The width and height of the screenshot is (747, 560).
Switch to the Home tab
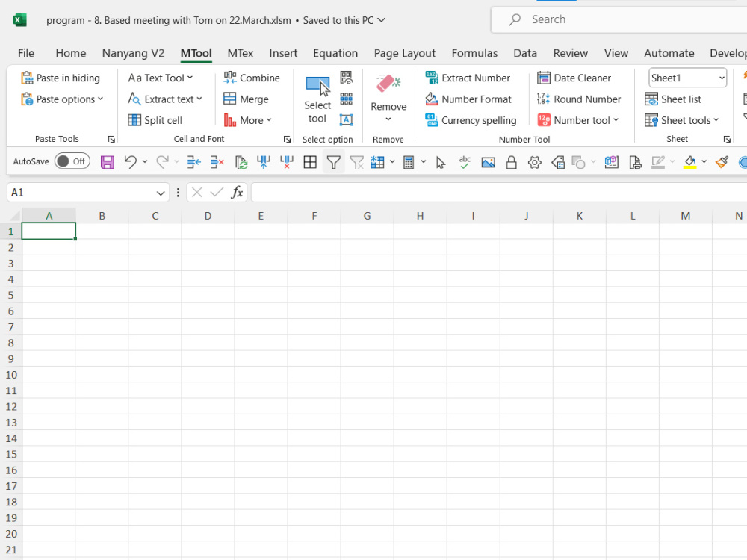pos(71,53)
